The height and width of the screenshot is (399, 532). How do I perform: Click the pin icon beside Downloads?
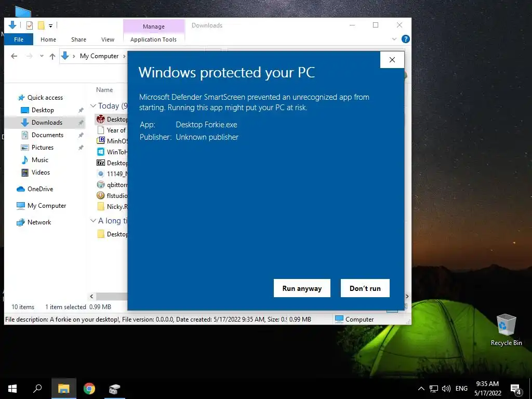point(81,123)
